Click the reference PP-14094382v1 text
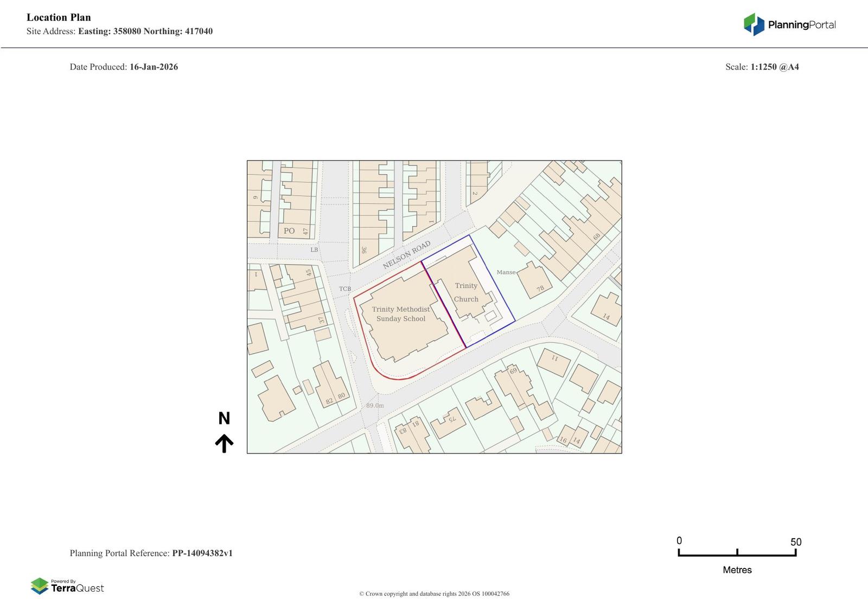Image resolution: width=868 pixels, height=614 pixels. tap(202, 553)
